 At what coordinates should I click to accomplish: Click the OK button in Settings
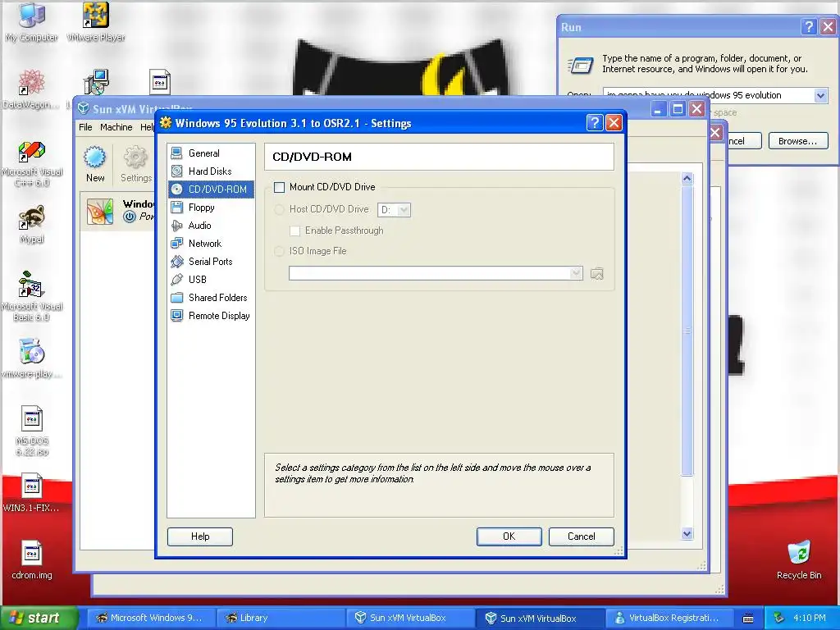tap(509, 536)
